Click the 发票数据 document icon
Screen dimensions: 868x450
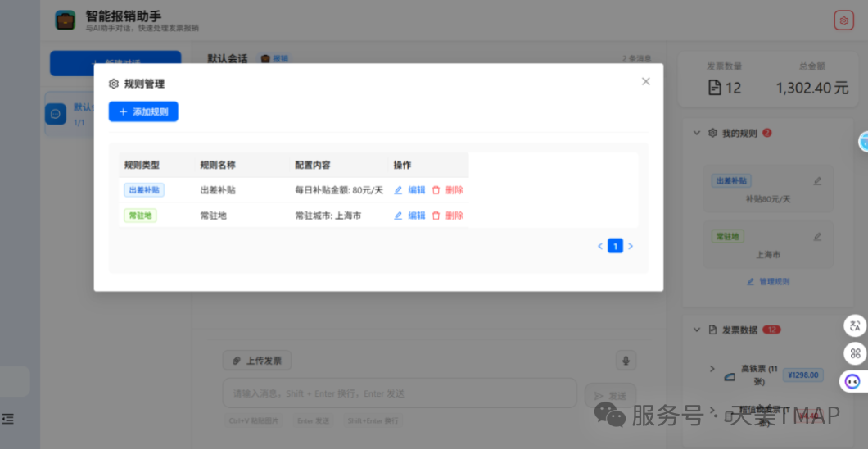point(713,330)
